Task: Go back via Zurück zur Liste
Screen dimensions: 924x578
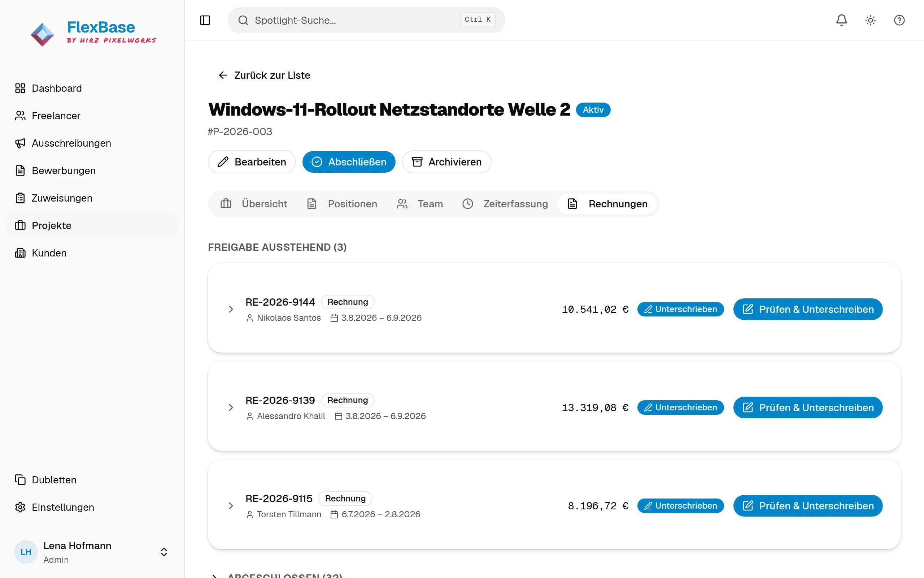Action: click(x=264, y=75)
